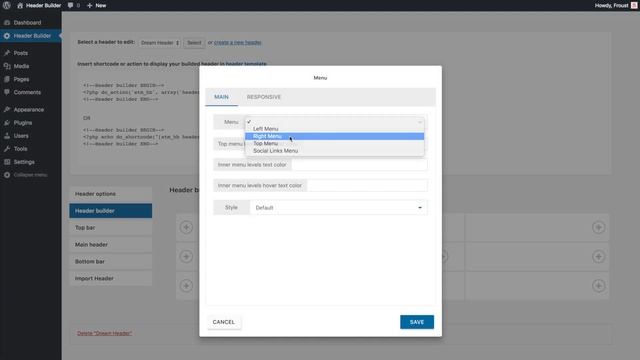Viewport: 640px width, 360px height.
Task: Follow the create a new header link
Action: point(238,42)
